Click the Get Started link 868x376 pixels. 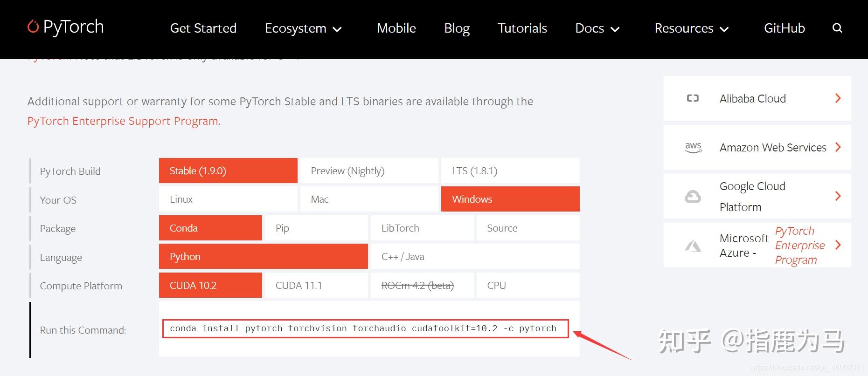pos(203,28)
